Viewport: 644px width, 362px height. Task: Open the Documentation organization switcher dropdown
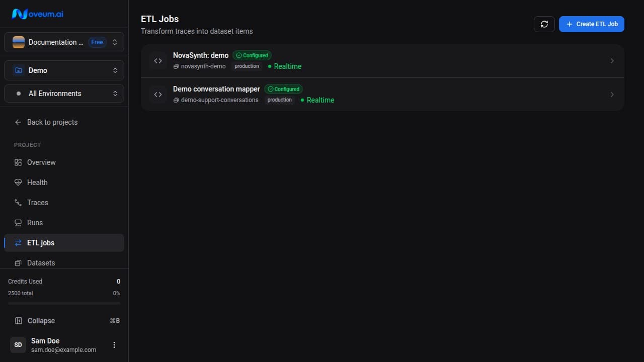64,42
